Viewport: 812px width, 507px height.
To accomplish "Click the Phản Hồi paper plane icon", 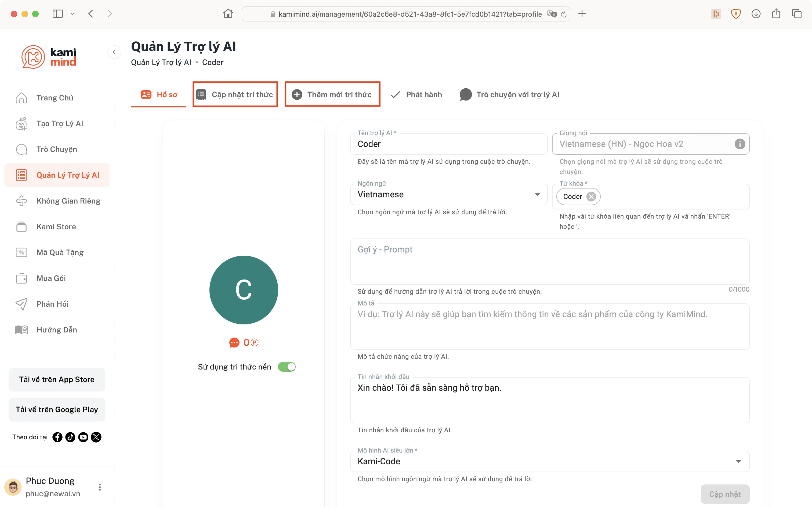I will [21, 304].
